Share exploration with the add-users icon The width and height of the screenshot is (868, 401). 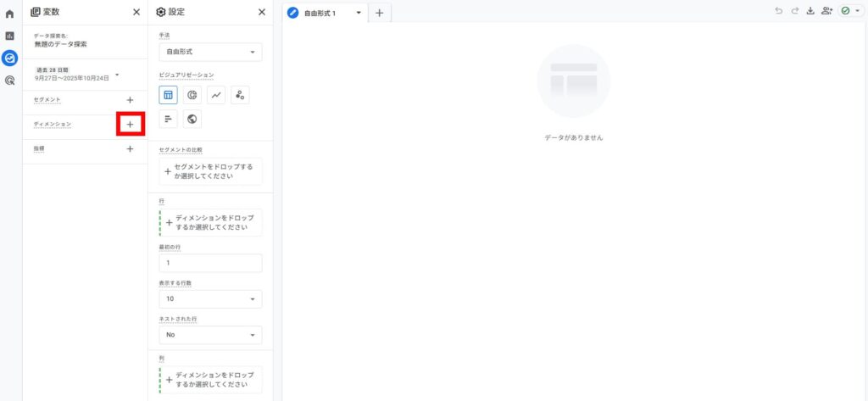tap(826, 12)
